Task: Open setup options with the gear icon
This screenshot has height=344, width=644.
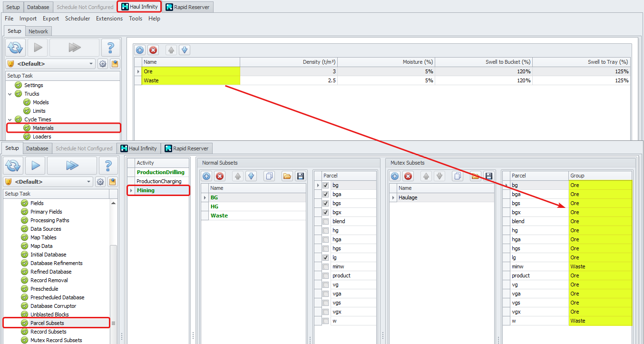Action: (x=102, y=63)
